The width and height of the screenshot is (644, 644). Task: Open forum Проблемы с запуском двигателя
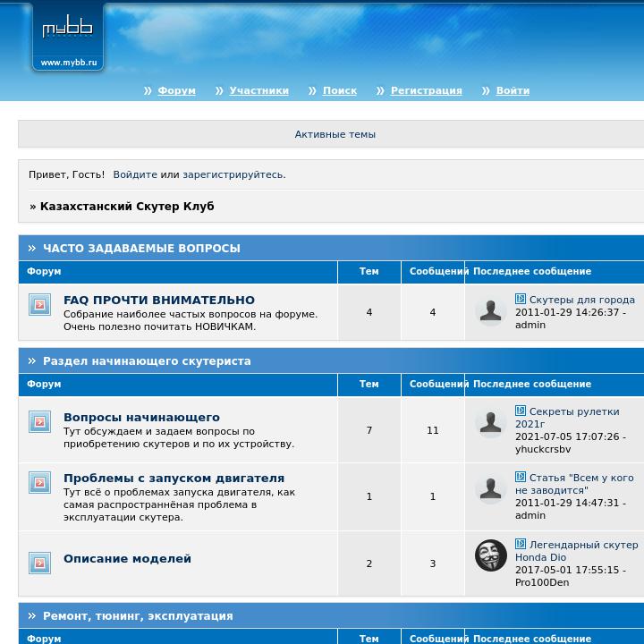click(174, 478)
